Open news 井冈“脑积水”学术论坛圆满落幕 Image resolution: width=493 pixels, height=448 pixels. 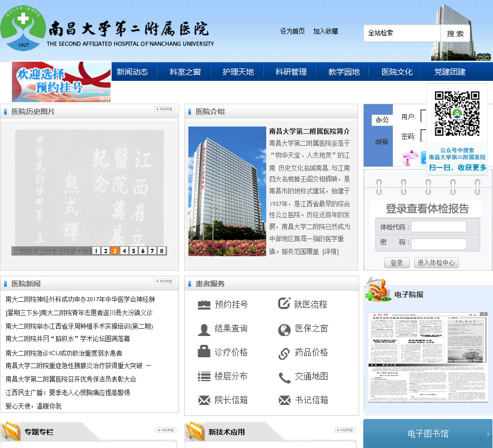coord(67,339)
